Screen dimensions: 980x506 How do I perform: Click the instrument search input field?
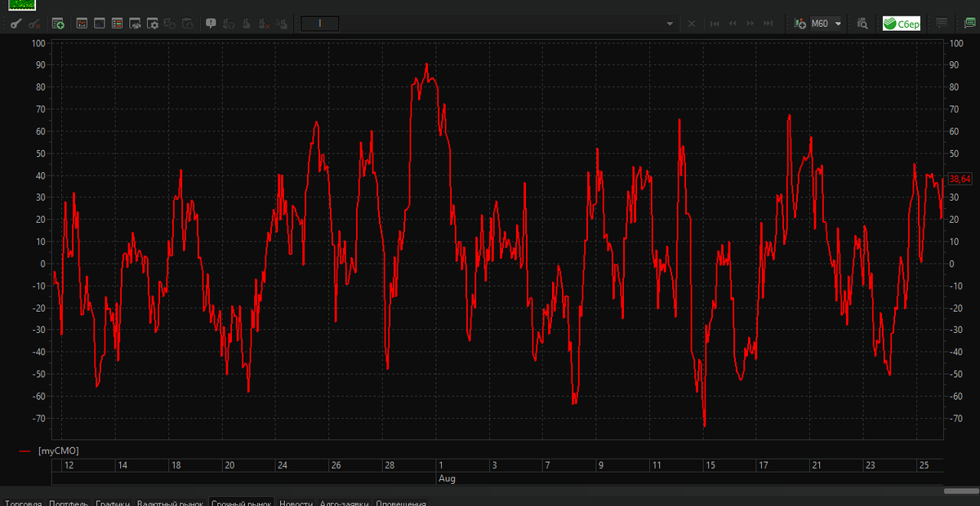point(320,24)
